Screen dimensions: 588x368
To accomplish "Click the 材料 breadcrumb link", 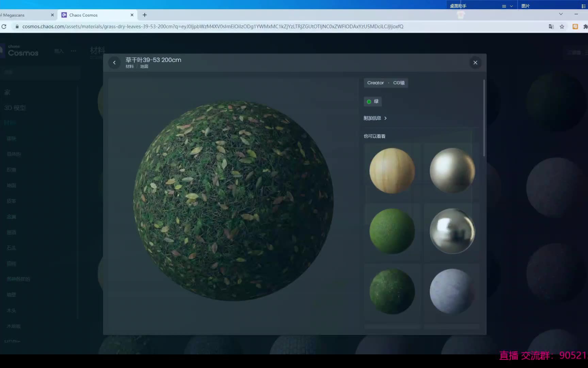I will pos(129,66).
